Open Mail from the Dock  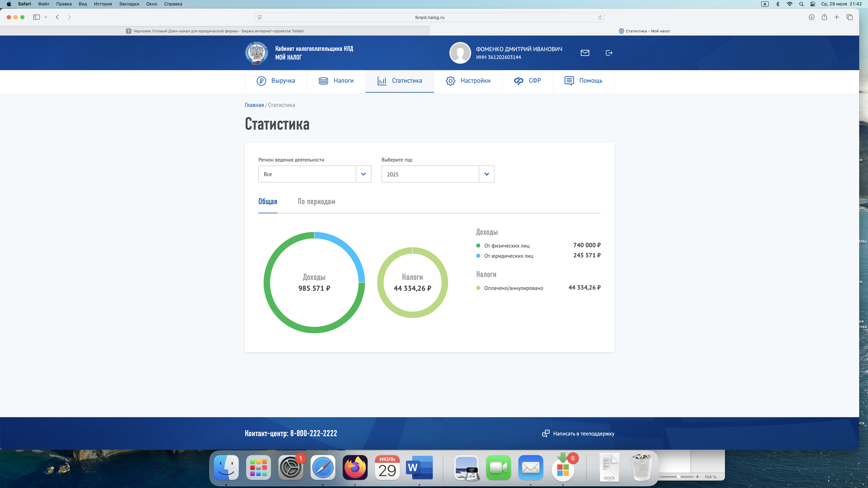pos(531,467)
